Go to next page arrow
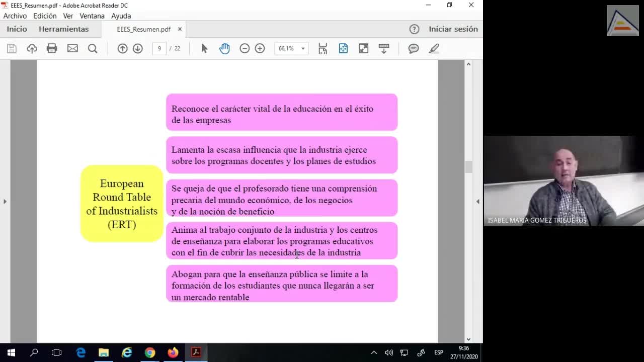 tap(137, 48)
